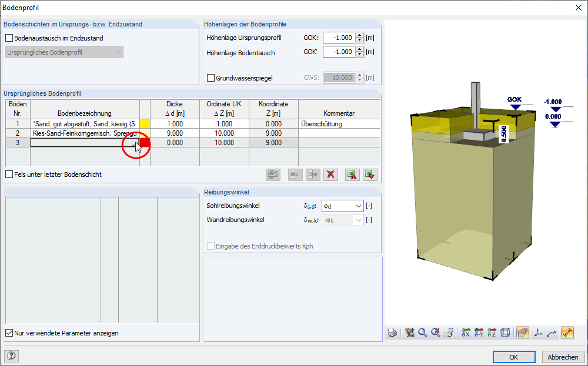Image resolution: width=588 pixels, height=366 pixels.
Task: Decrease Höhenlage Bodentausch GOK' value
Action: [360, 55]
